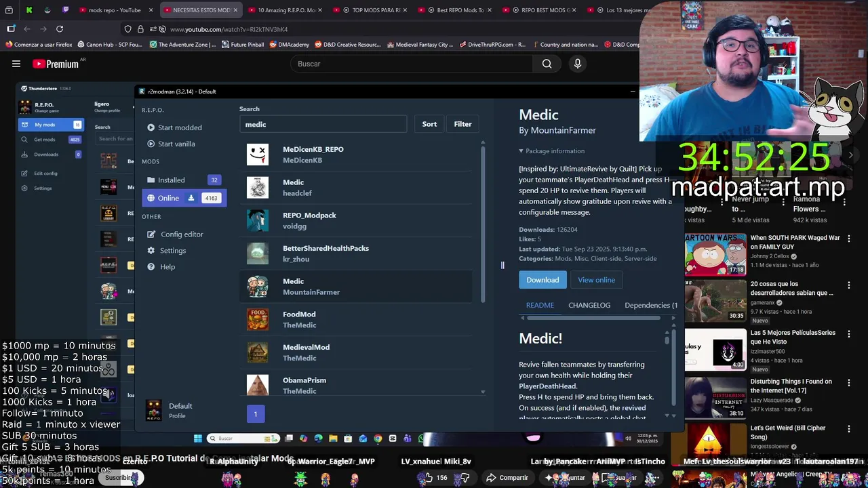Click page 1 pagination button
The width and height of the screenshot is (868, 488).
tap(256, 413)
